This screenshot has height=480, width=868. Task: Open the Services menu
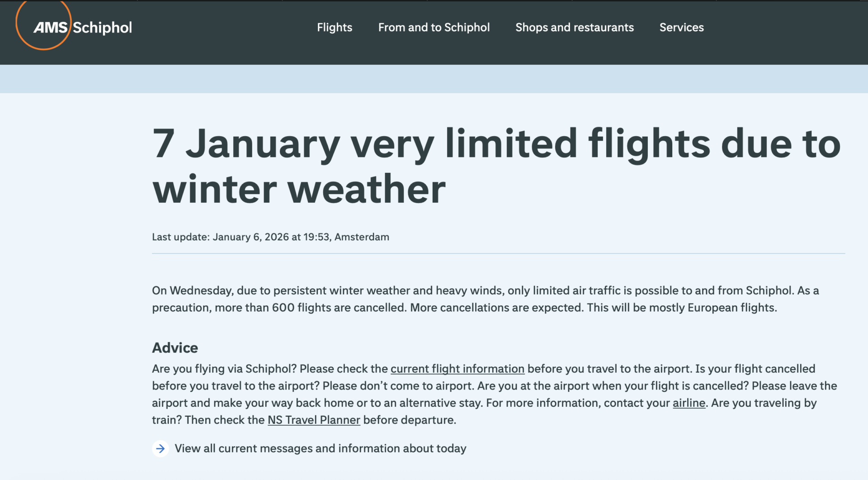(x=682, y=28)
